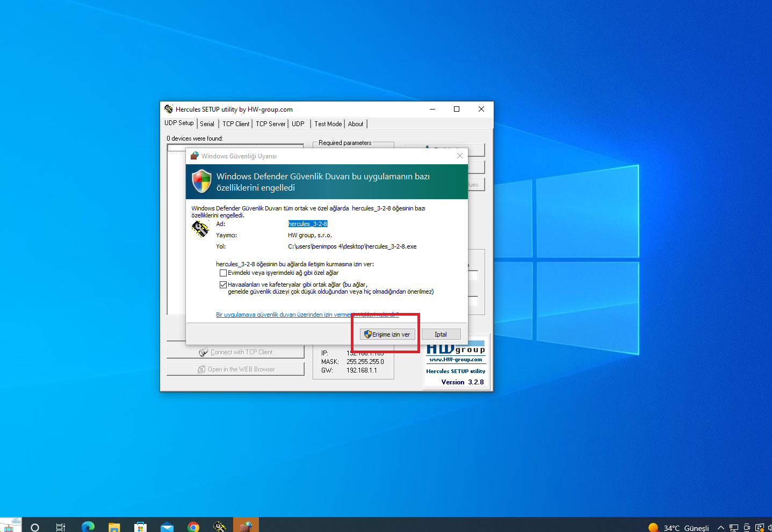Cancel the firewall prompt with İptal

(x=441, y=334)
